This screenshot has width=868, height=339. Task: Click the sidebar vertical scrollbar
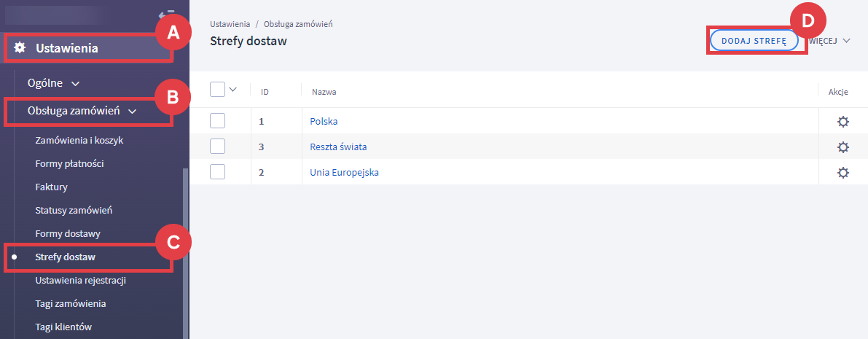(185, 248)
